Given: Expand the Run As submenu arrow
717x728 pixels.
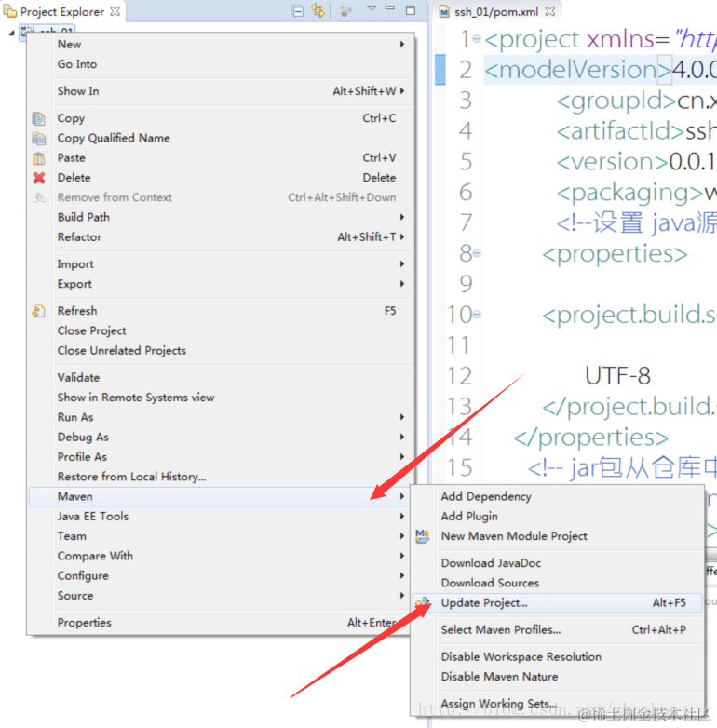Looking at the screenshot, I should (402, 417).
